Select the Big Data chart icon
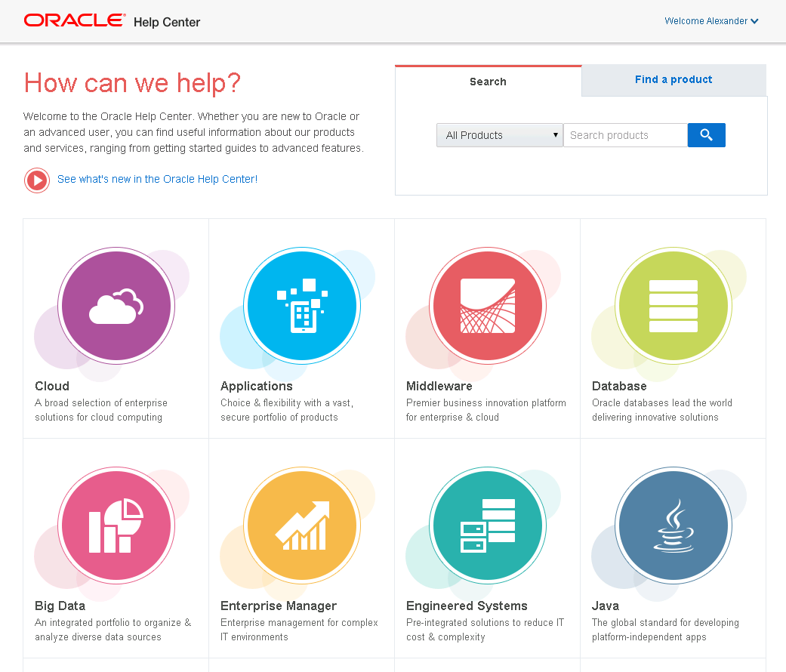The image size is (786, 672). pyautogui.click(x=115, y=525)
